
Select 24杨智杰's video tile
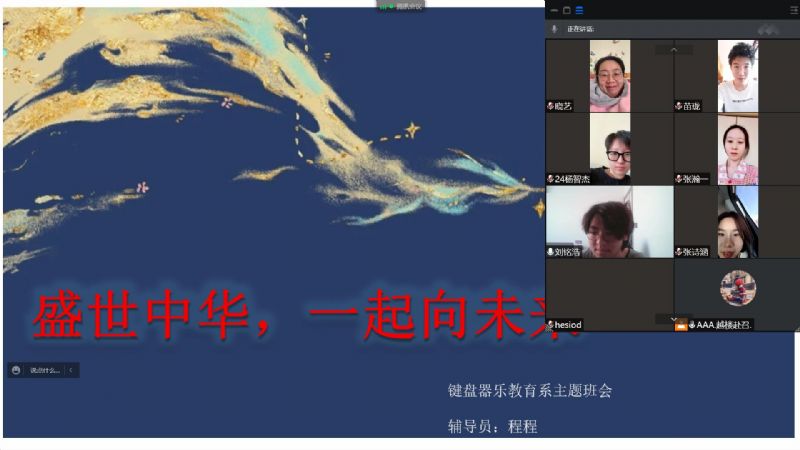pyautogui.click(x=610, y=150)
